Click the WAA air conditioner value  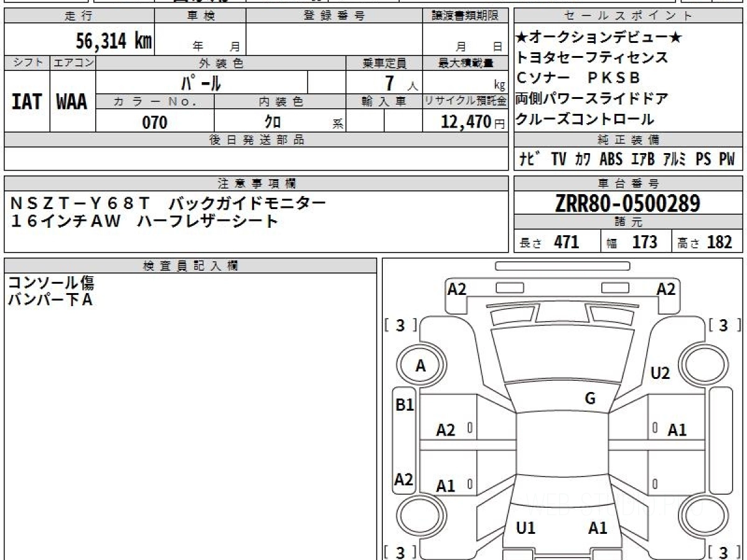[72, 101]
